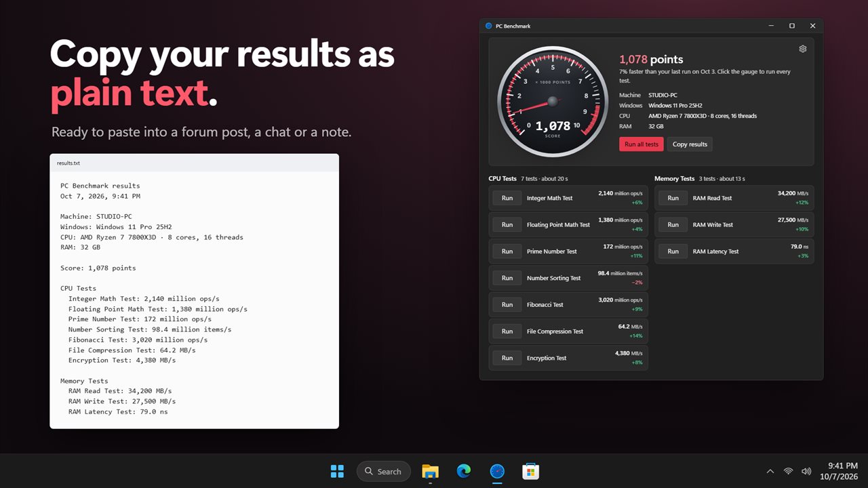The image size is (868, 488).
Task: Click the "34,200 MB/s" RAM Read result
Action: [x=793, y=193]
